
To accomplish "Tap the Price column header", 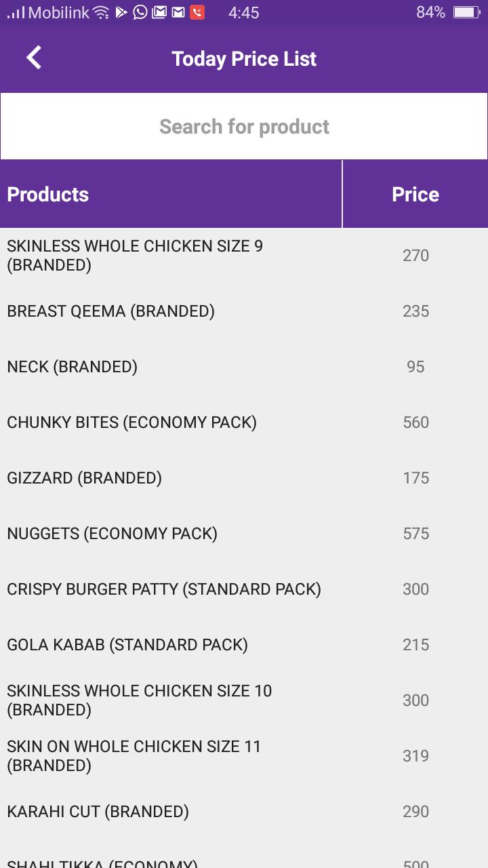I will [415, 194].
